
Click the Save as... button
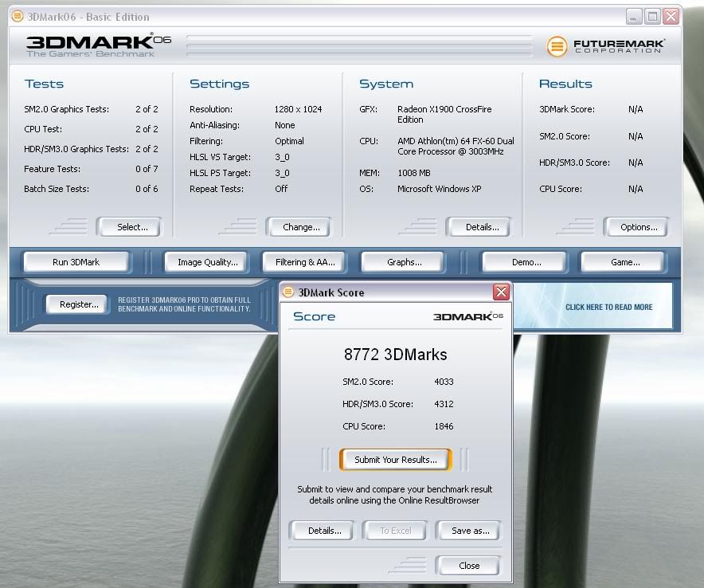(x=469, y=531)
